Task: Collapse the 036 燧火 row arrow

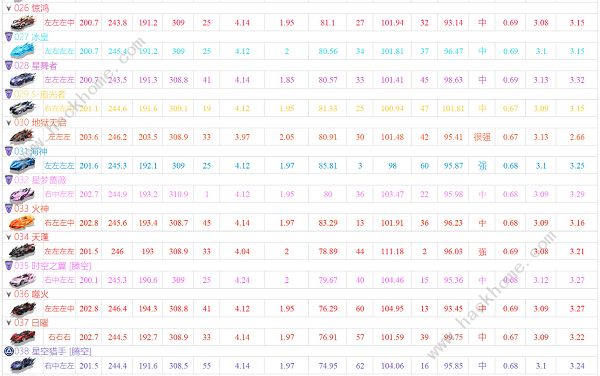Action: [x=9, y=295]
